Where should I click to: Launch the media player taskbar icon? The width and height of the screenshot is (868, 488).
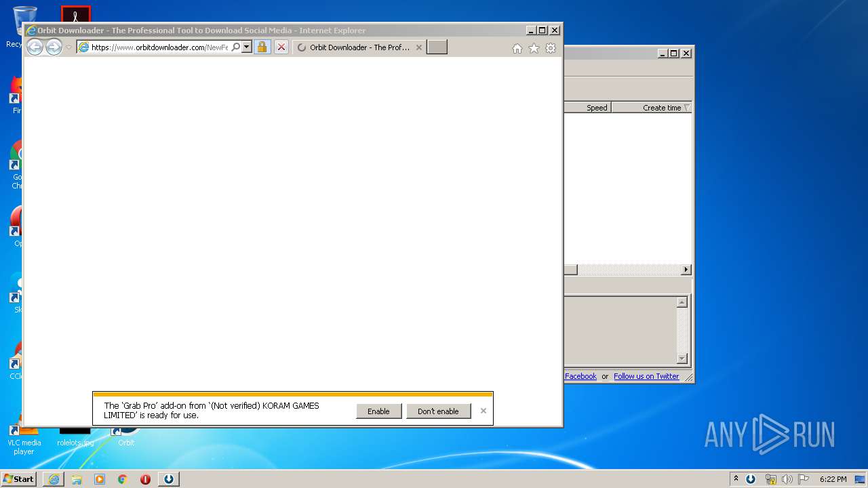[100, 479]
